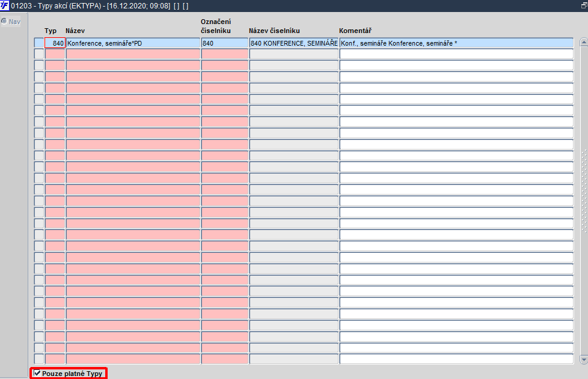Click the restore window button in the title bar

click(584, 5)
